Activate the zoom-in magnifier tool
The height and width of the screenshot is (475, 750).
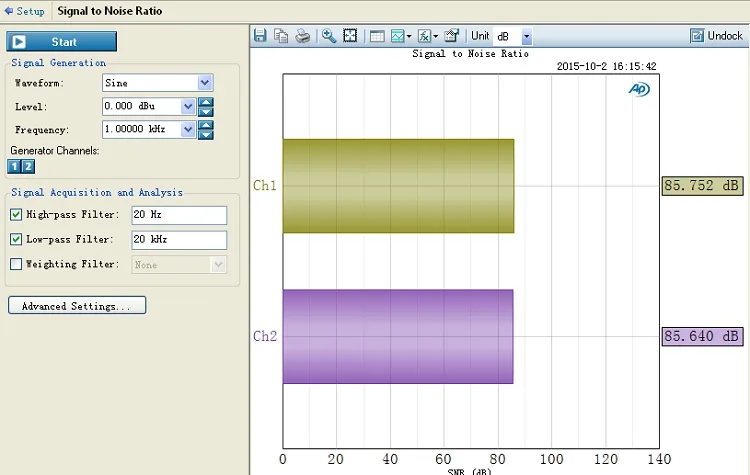329,35
